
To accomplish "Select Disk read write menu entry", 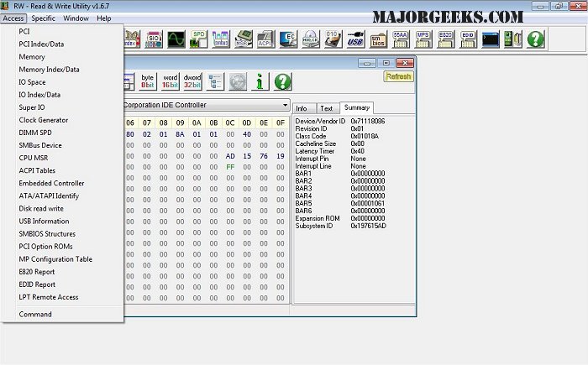I will click(x=62, y=208).
